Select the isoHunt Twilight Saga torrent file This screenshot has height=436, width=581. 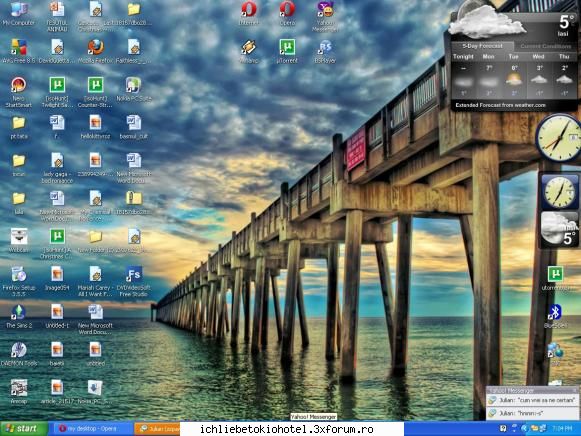[x=57, y=93]
